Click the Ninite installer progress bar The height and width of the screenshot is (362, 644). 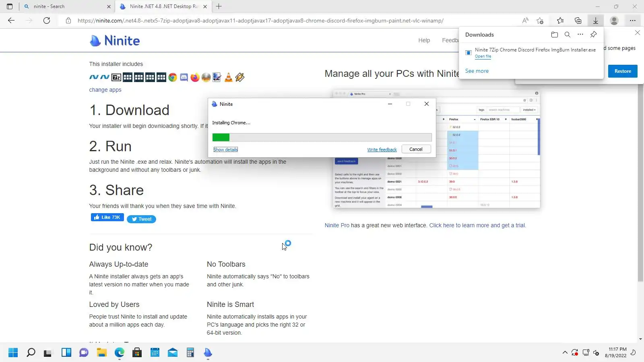322,137
